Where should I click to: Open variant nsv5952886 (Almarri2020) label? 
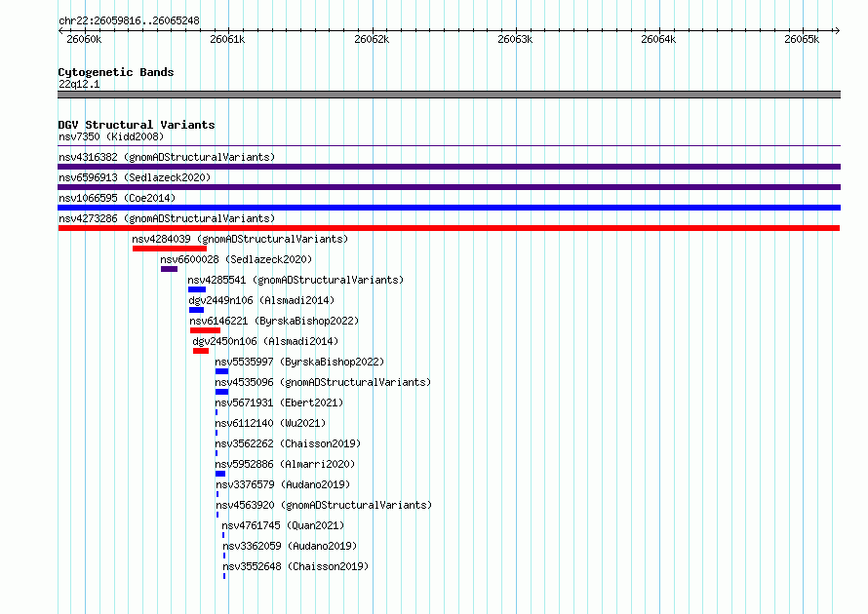click(285, 464)
